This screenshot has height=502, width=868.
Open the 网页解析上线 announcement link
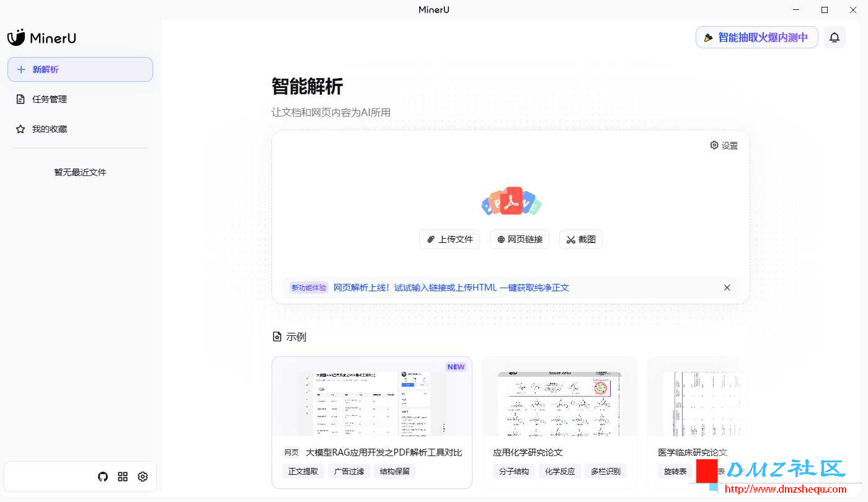451,288
